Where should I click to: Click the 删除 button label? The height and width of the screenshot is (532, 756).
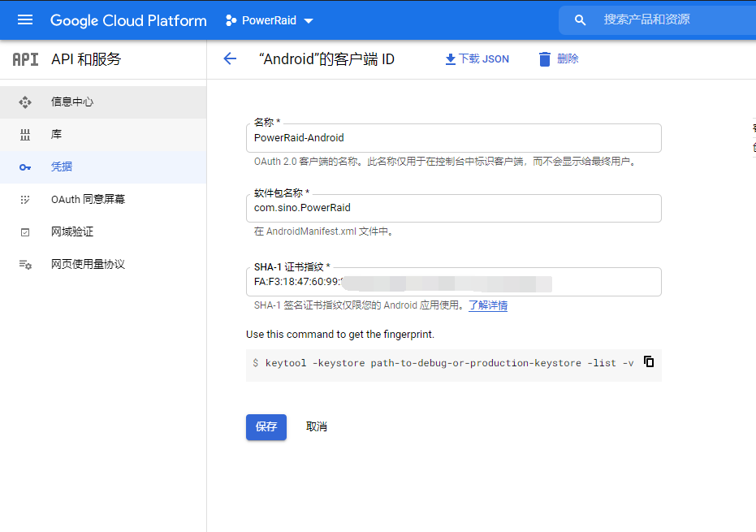[x=568, y=58]
